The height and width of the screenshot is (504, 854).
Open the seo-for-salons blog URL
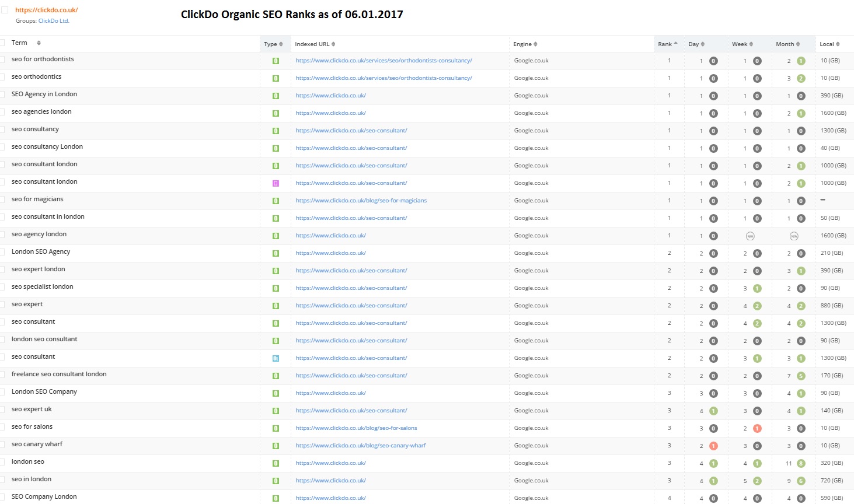coord(357,428)
